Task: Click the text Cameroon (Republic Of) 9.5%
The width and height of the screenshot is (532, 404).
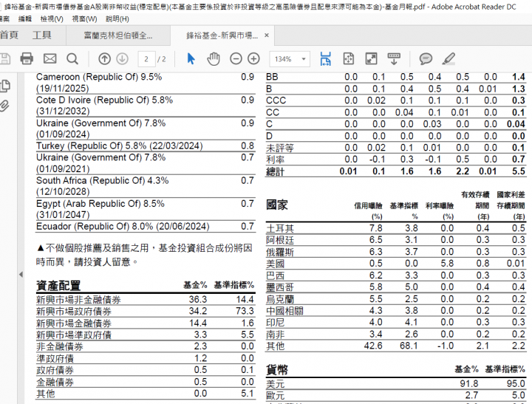Action: [99, 77]
